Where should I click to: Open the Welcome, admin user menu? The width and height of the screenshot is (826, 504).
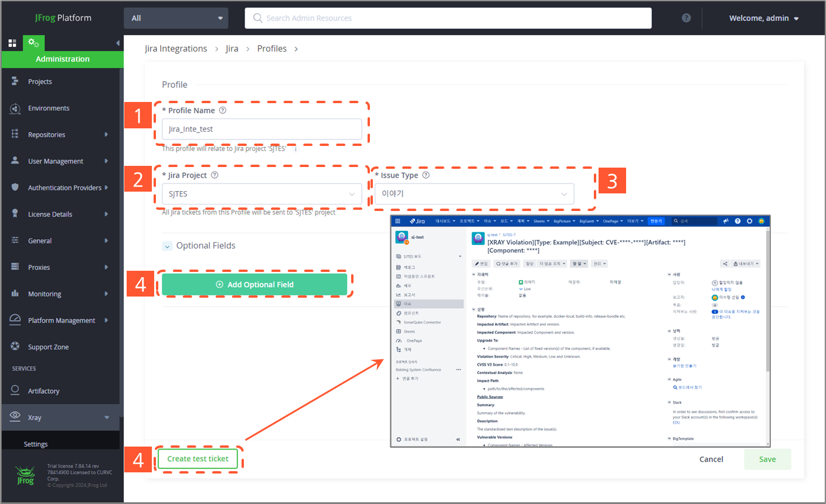764,18
